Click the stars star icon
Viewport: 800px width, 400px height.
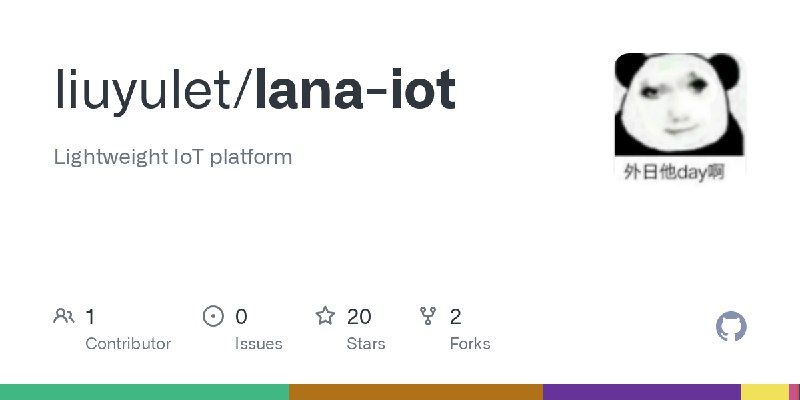click(x=325, y=316)
